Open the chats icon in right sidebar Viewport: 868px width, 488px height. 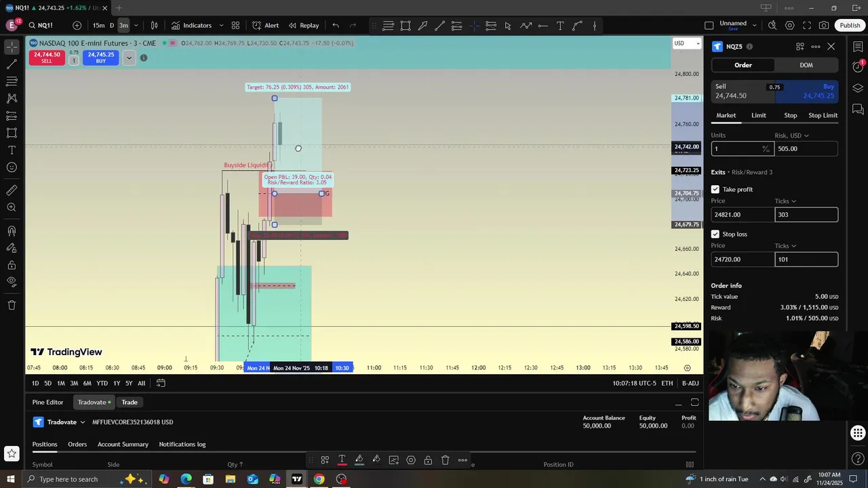pyautogui.click(x=858, y=109)
